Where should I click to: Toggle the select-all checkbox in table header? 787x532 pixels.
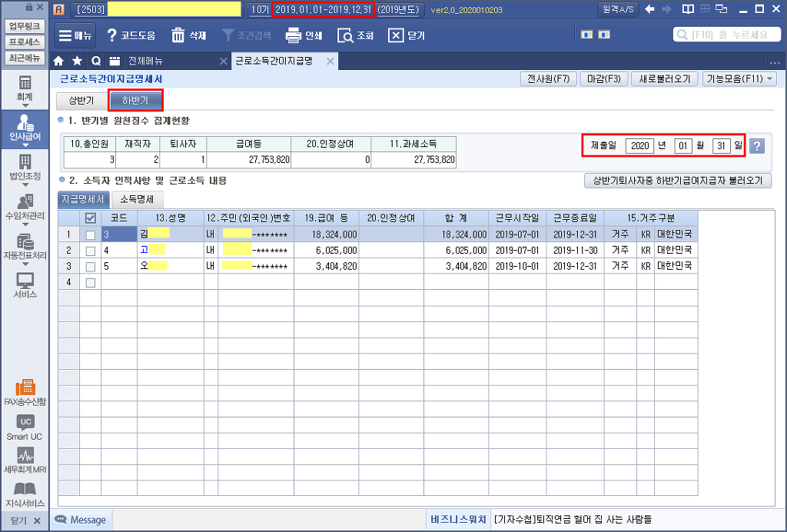tap(91, 218)
